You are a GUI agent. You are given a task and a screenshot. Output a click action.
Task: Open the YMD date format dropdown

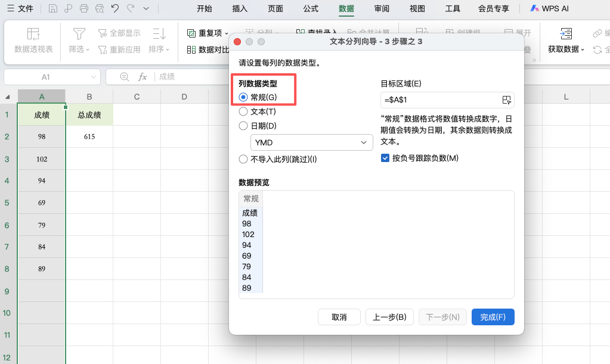(x=312, y=142)
